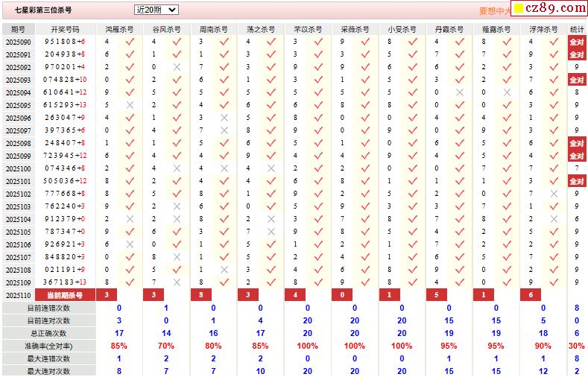The image size is (588, 377).
Task: Click current kill number 8 under 周南杀号
Action: tap(201, 295)
